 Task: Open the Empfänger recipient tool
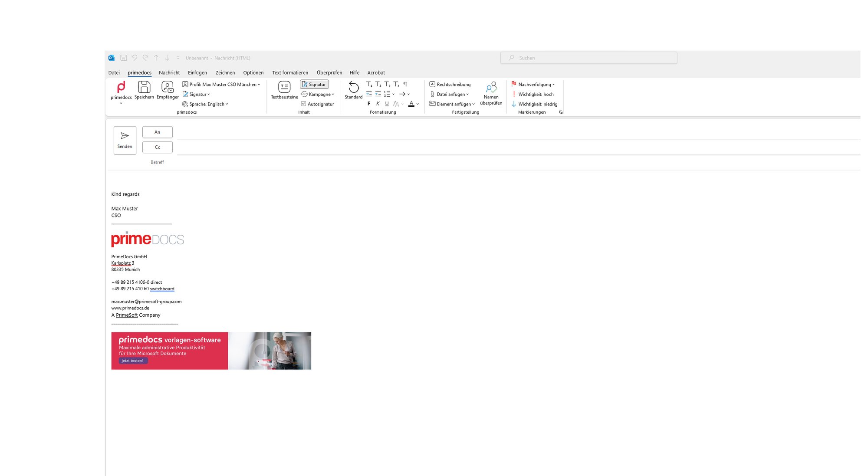tap(168, 87)
